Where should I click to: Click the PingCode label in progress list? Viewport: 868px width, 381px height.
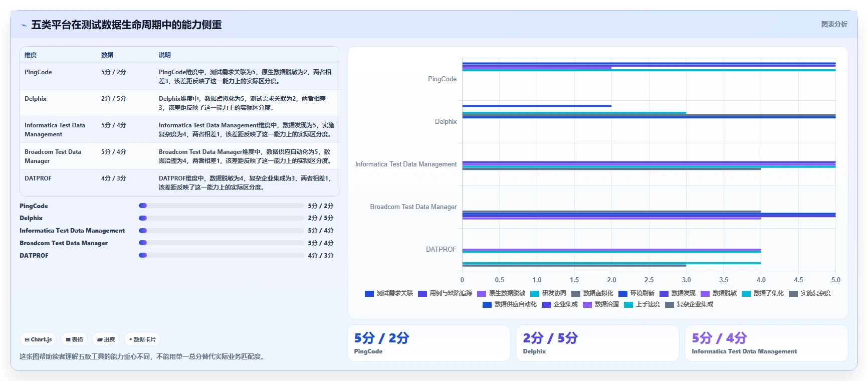pos(34,206)
